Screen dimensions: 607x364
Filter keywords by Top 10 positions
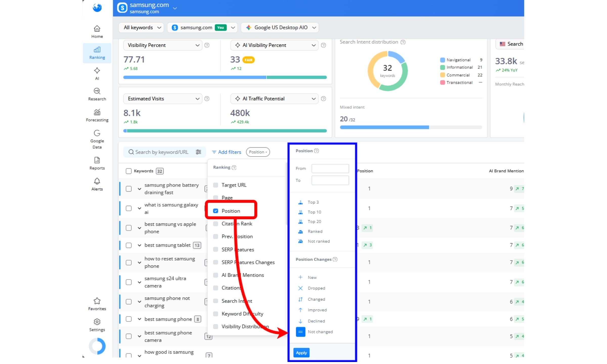[314, 212]
